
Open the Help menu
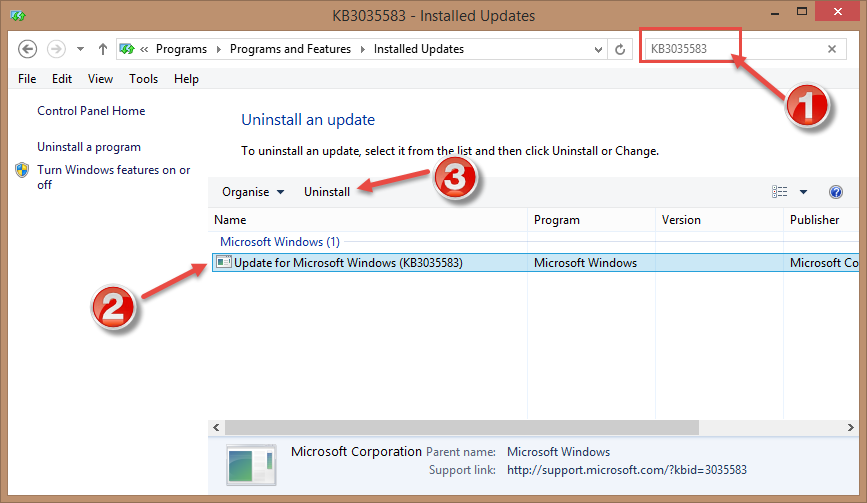(186, 79)
